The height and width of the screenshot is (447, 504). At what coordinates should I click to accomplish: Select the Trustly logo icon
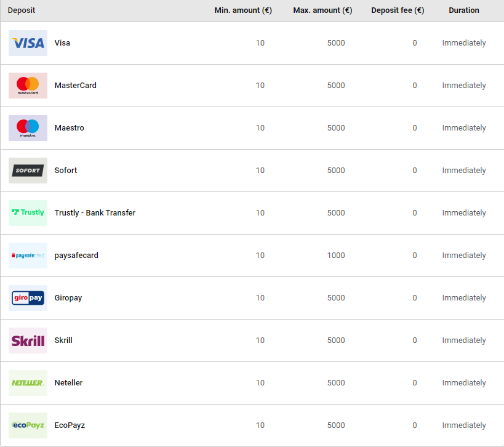tap(28, 213)
